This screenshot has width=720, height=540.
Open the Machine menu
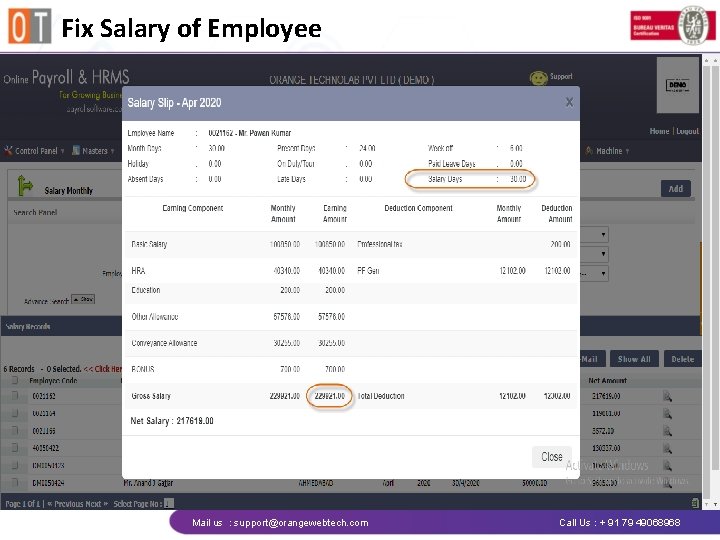[608, 151]
